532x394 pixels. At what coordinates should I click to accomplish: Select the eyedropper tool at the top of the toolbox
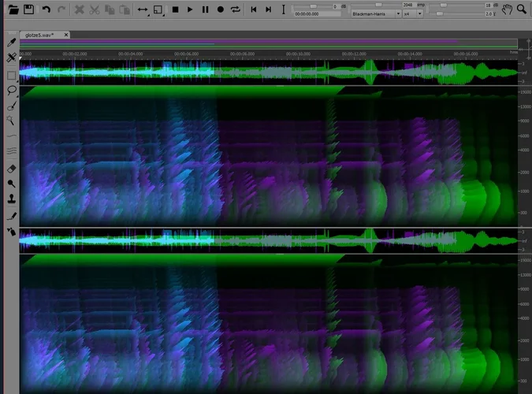[11, 43]
